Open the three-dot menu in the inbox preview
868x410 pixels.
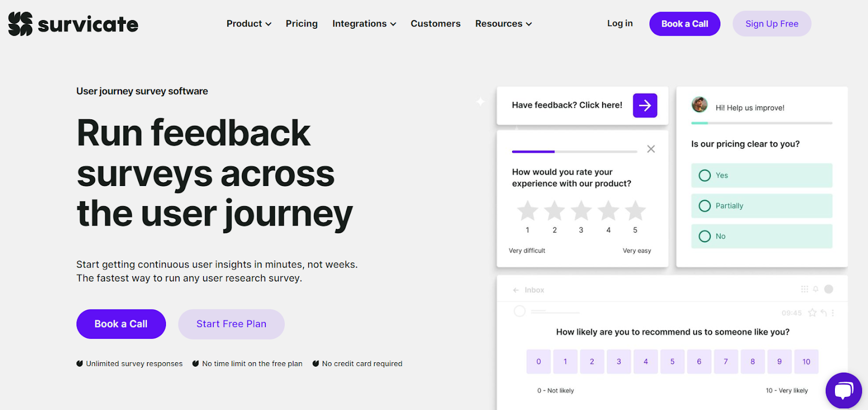pyautogui.click(x=832, y=312)
